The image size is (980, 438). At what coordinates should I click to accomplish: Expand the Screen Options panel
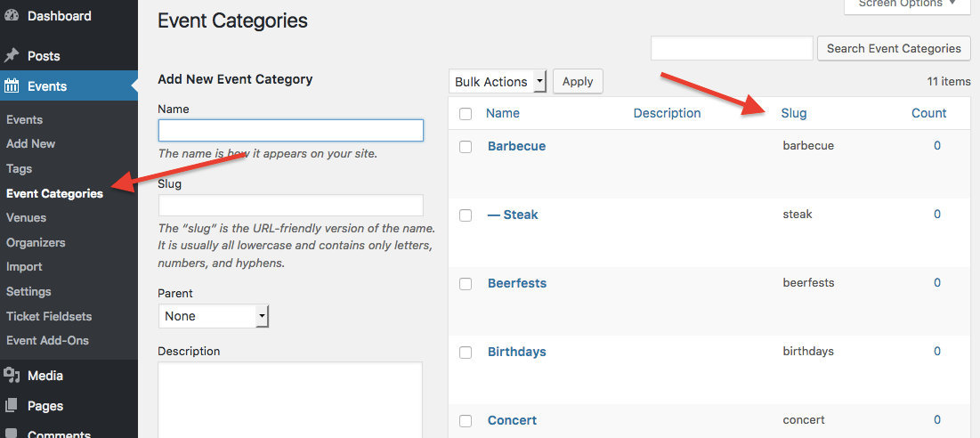tap(907, 4)
